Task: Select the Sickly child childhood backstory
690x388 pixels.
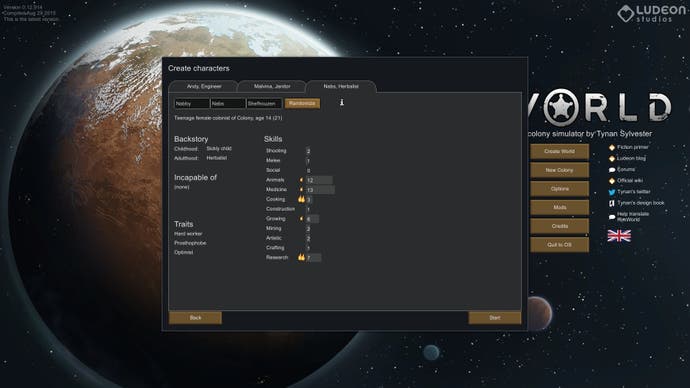Action: pyautogui.click(x=219, y=149)
